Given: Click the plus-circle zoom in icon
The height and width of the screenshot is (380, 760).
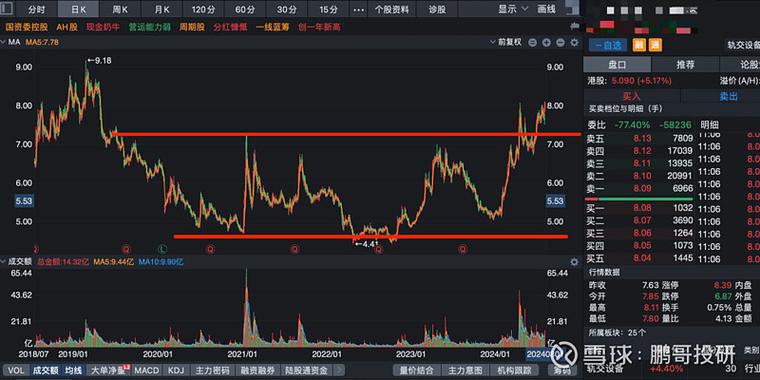Looking at the screenshot, I should 546,43.
